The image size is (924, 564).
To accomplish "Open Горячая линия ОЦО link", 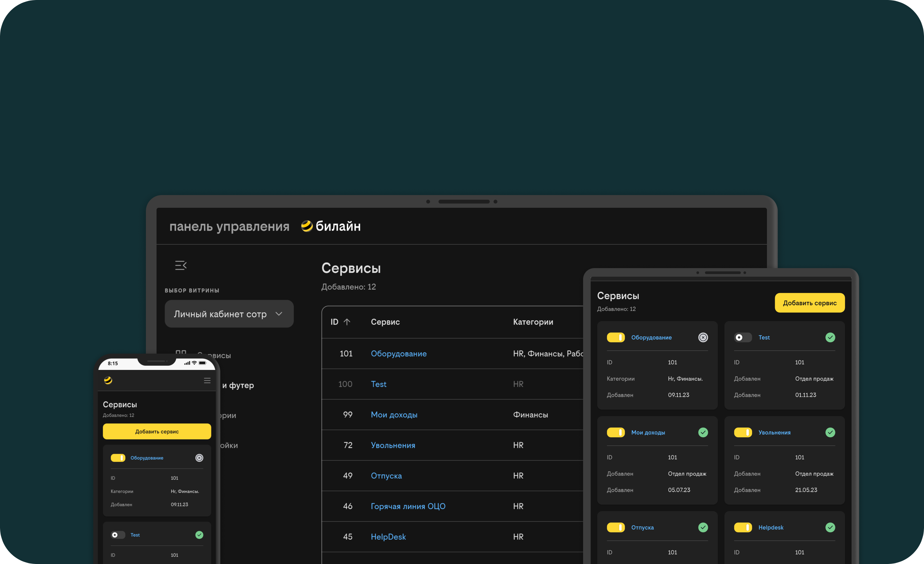I will tap(408, 506).
